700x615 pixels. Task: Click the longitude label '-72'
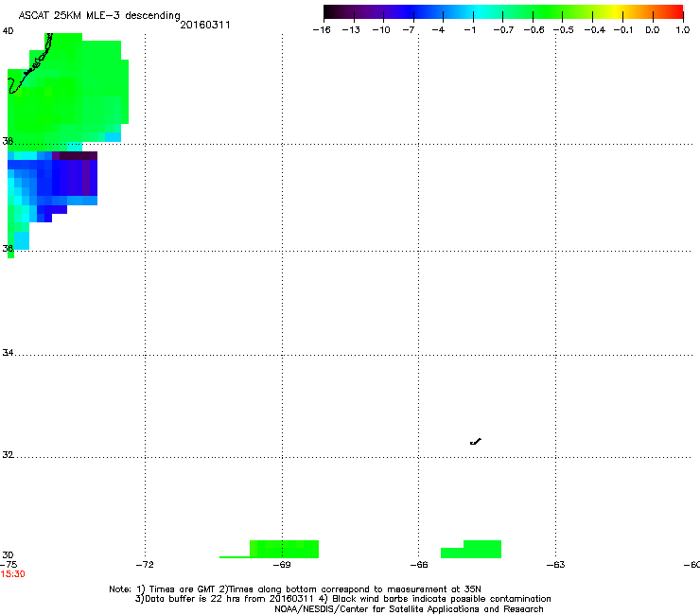(x=145, y=565)
